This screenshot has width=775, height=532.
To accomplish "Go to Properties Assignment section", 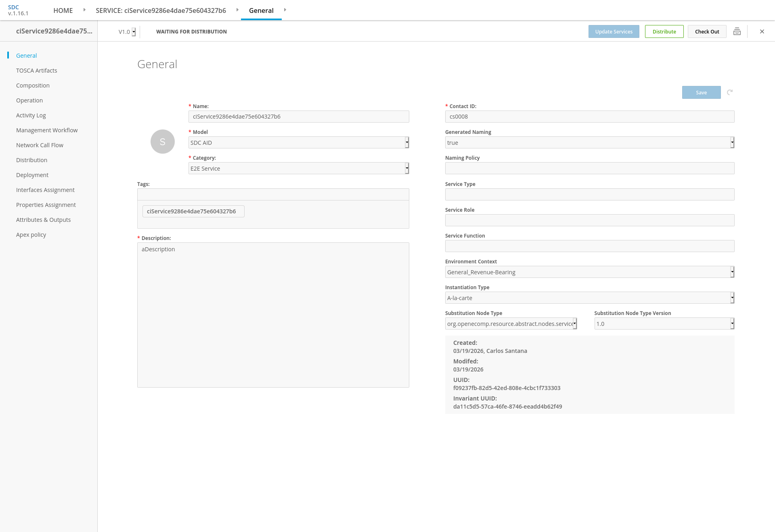I will click(46, 205).
